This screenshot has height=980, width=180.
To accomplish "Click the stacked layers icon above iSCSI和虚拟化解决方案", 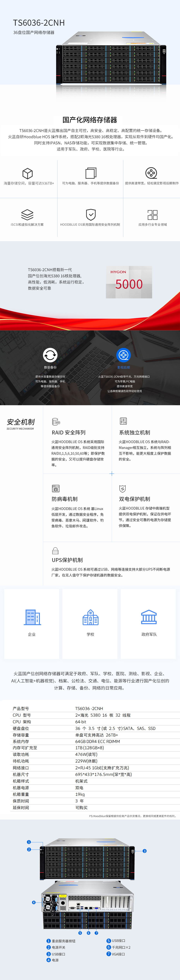I will 27,215.
